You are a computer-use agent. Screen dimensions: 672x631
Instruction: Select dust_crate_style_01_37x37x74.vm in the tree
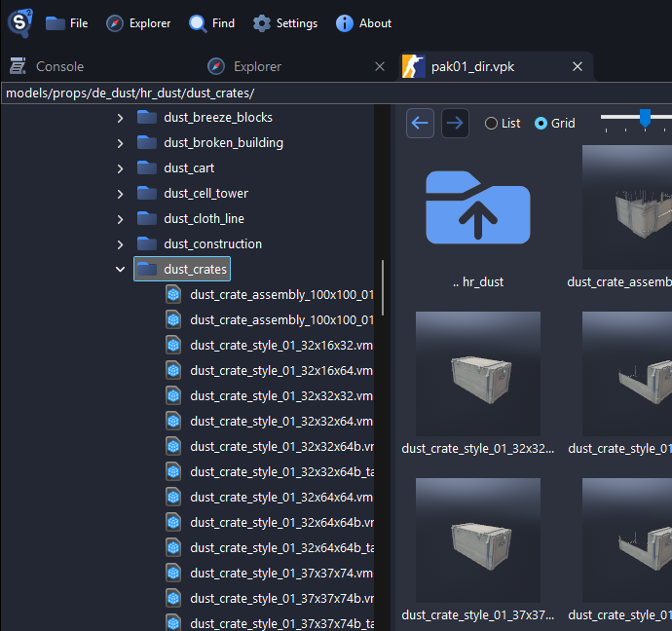pyautogui.click(x=281, y=573)
